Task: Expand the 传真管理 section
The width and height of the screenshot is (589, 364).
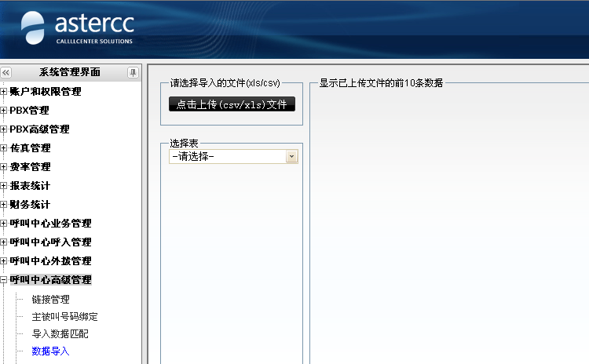Action: 4,148
